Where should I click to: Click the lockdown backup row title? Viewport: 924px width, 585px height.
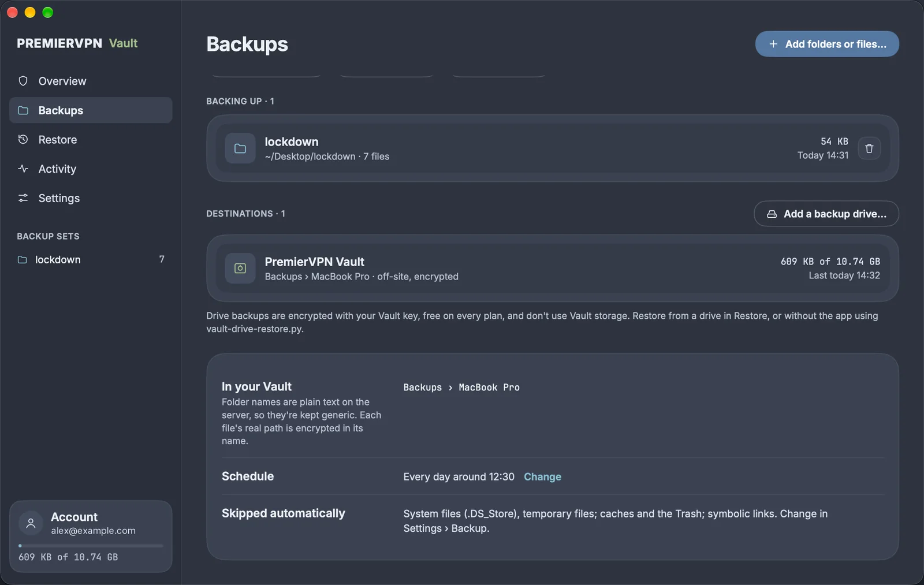292,141
